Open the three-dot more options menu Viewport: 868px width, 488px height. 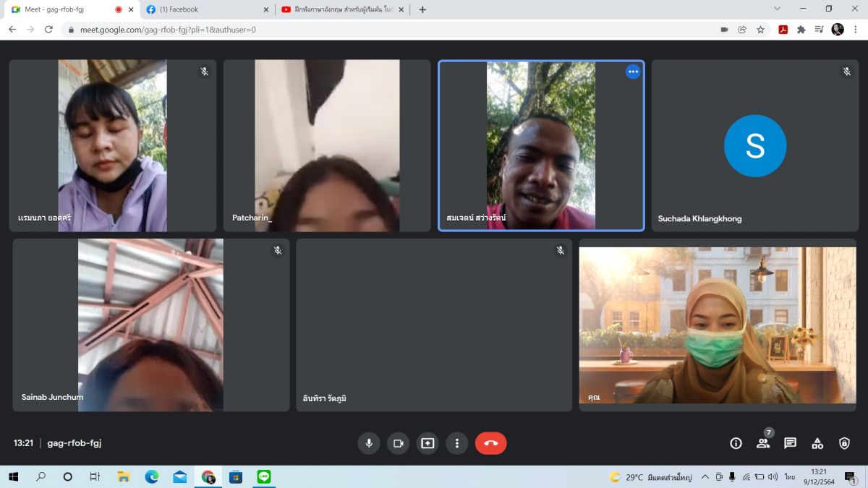[456, 443]
